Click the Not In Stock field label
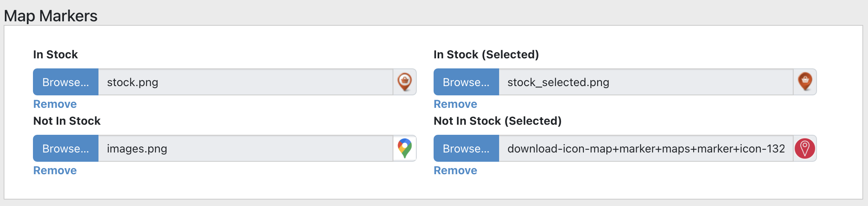 click(x=67, y=121)
